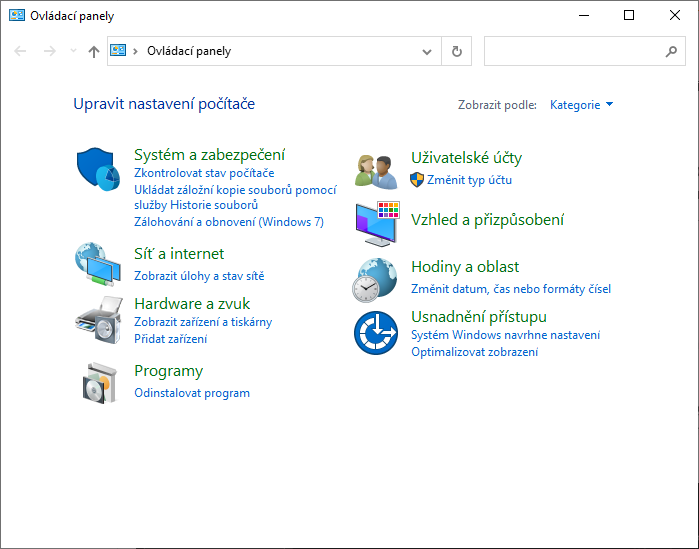
Task: Click the UAC shield beside Změnit typ účtu
Action: [417, 180]
